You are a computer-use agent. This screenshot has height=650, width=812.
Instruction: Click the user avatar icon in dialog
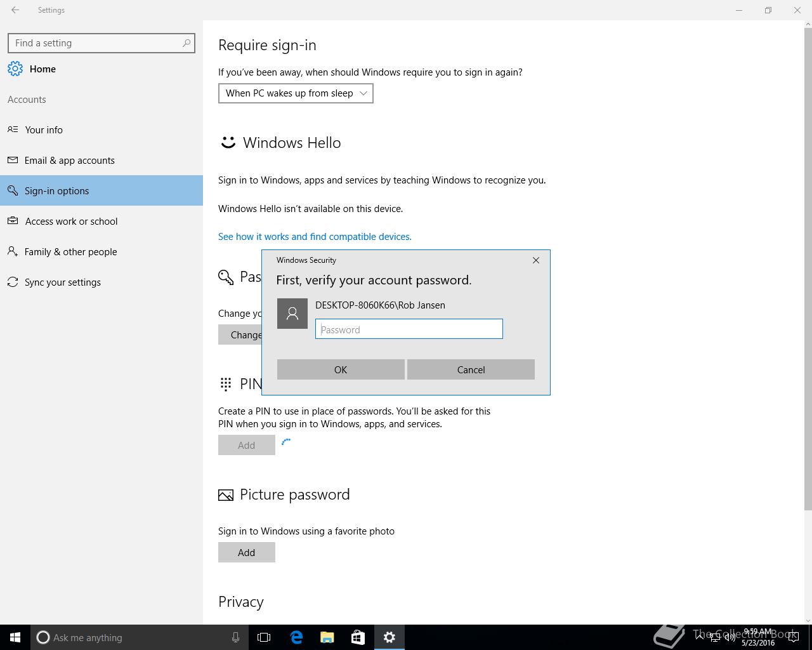click(x=292, y=314)
